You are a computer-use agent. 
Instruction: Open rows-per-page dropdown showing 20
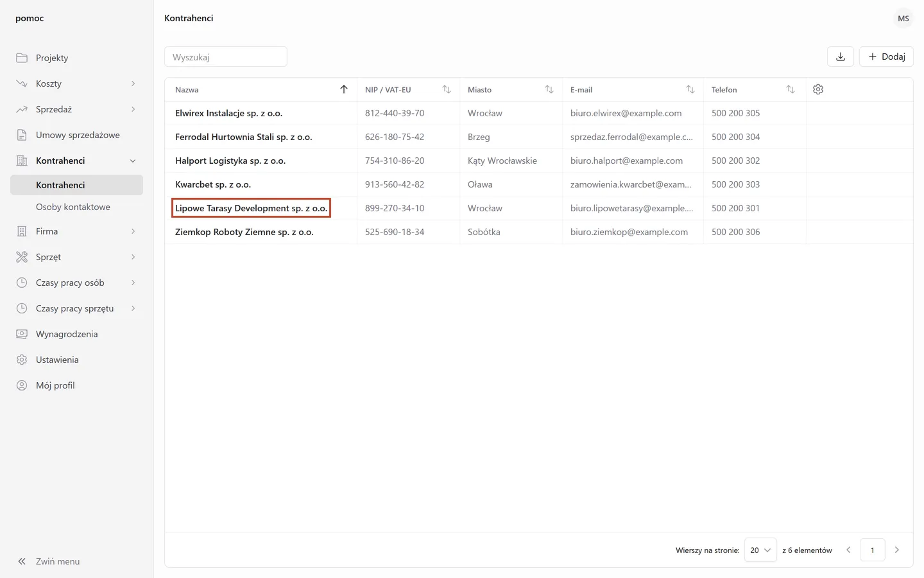760,550
